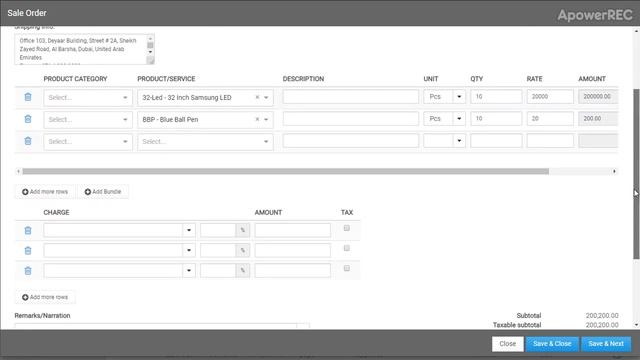
Task: Delete the first charge row
Action: click(x=28, y=231)
